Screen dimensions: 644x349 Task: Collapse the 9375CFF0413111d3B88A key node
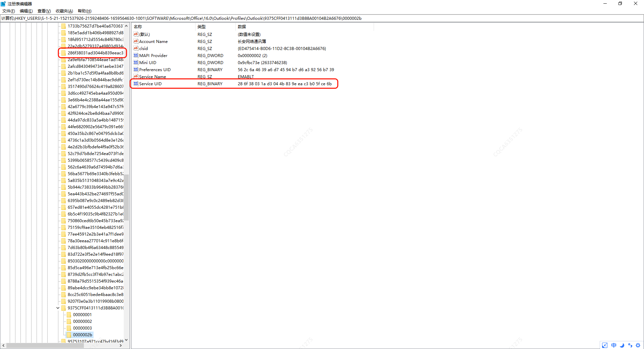(x=58, y=308)
